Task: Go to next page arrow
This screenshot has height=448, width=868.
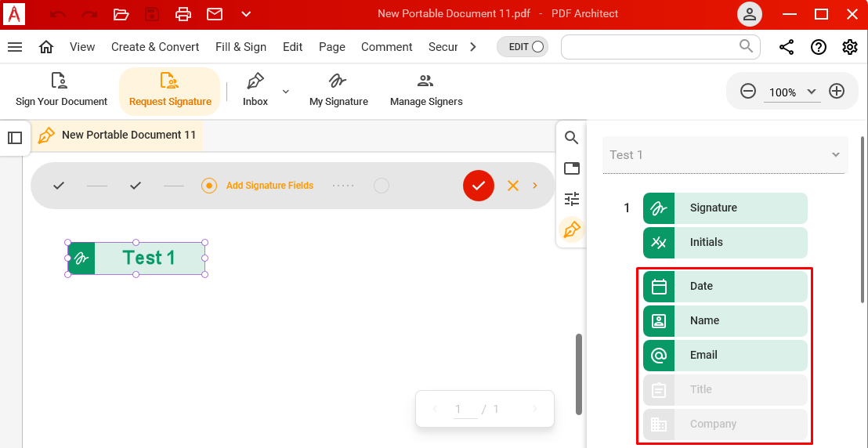Action: [x=534, y=410]
